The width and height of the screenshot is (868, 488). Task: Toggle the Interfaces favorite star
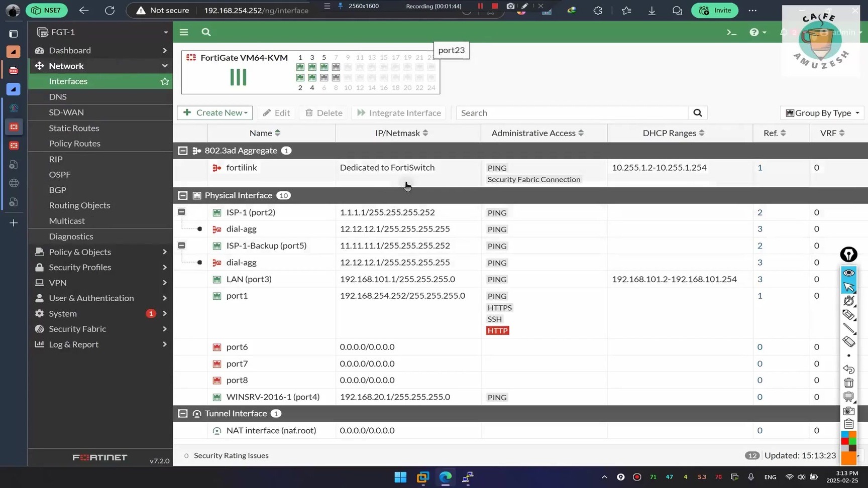pyautogui.click(x=165, y=81)
